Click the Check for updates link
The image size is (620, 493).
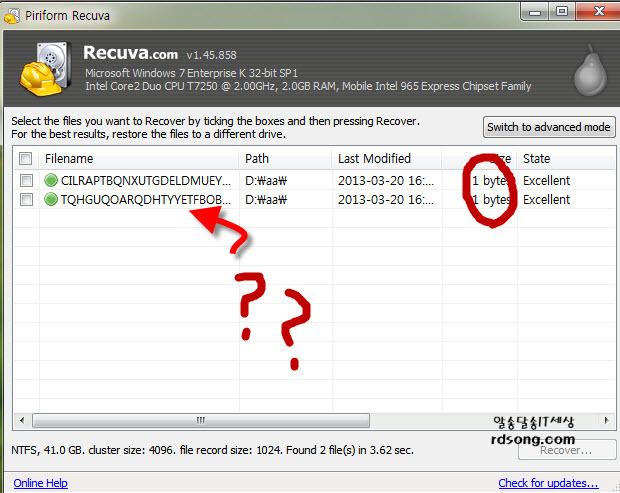548,484
